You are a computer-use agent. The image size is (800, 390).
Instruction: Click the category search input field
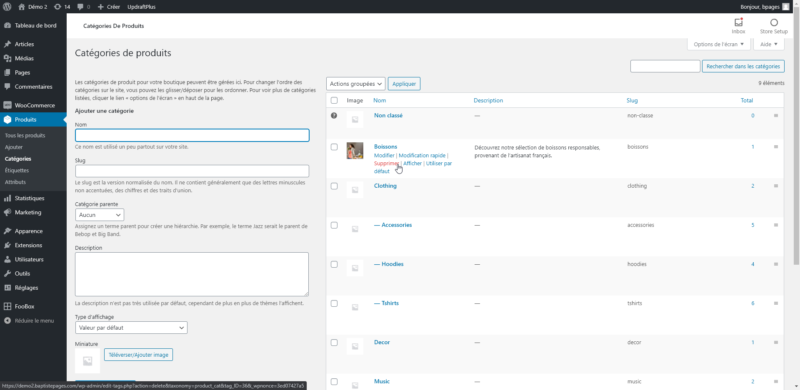coord(665,66)
